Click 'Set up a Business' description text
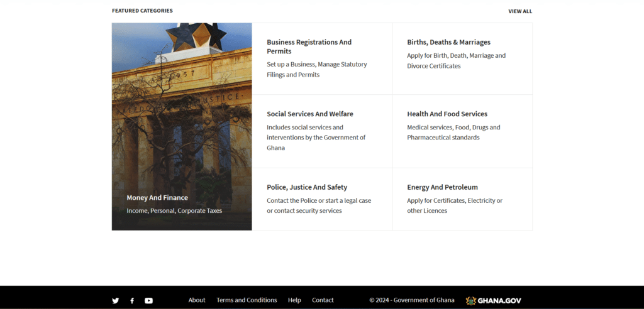This screenshot has height=309, width=644. (x=317, y=70)
